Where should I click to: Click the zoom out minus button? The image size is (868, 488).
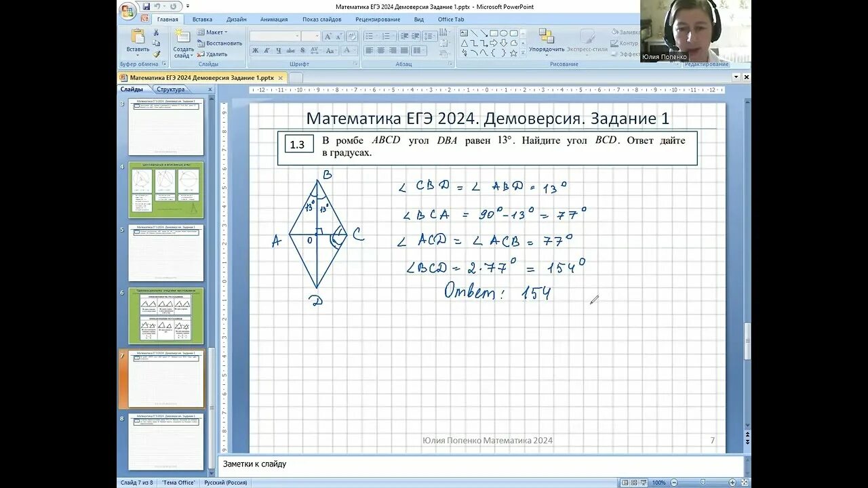click(x=674, y=483)
